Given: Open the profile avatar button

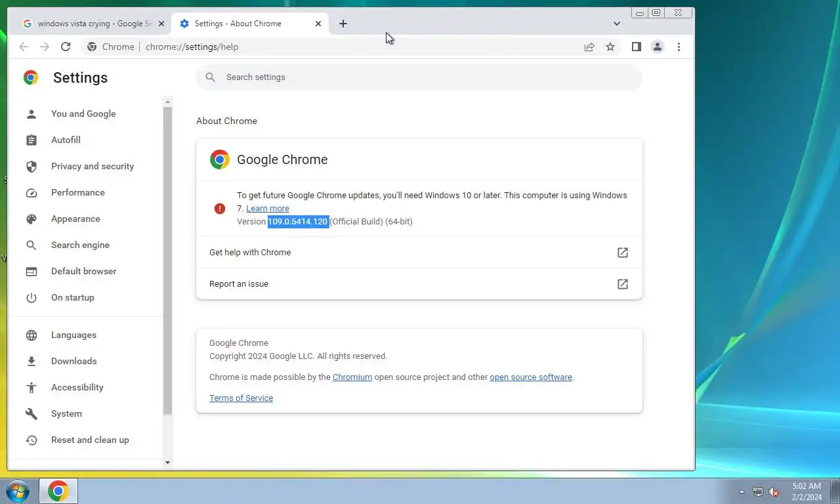Looking at the screenshot, I should (x=657, y=47).
